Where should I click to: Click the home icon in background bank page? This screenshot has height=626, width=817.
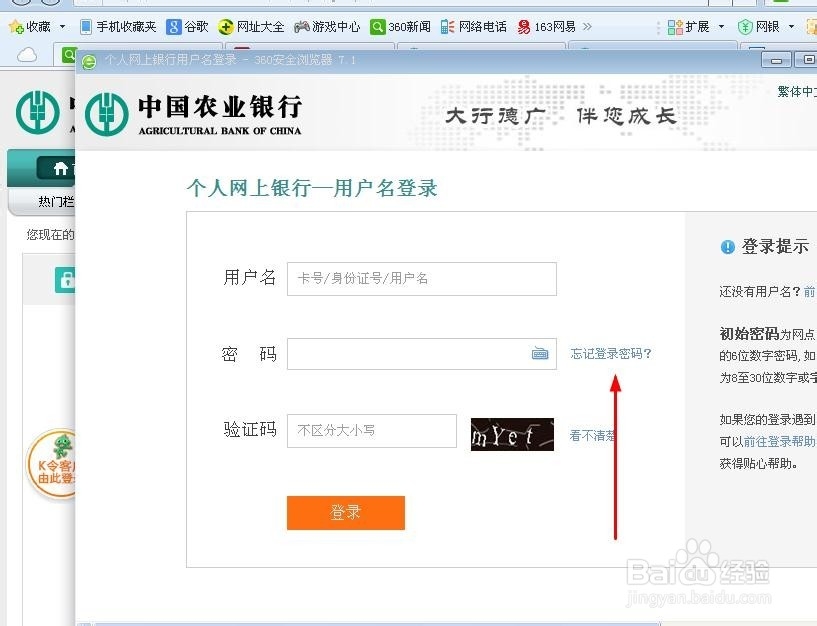pos(61,168)
